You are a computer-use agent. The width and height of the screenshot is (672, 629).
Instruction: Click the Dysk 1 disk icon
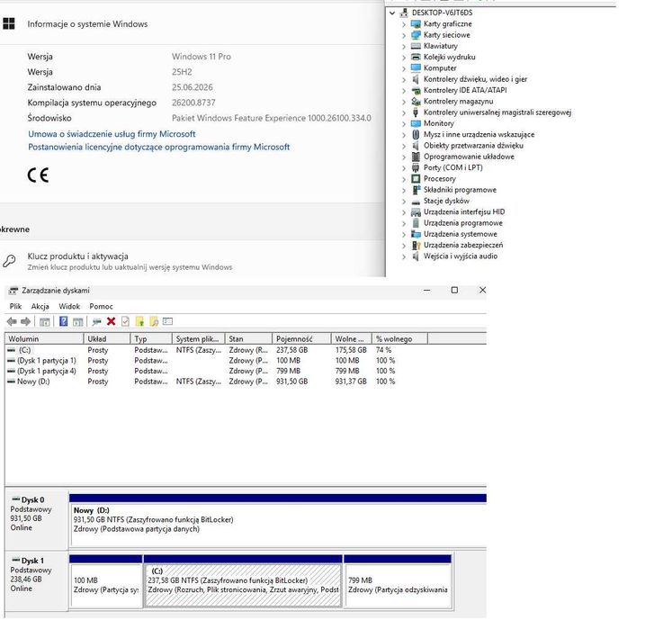click(16, 560)
